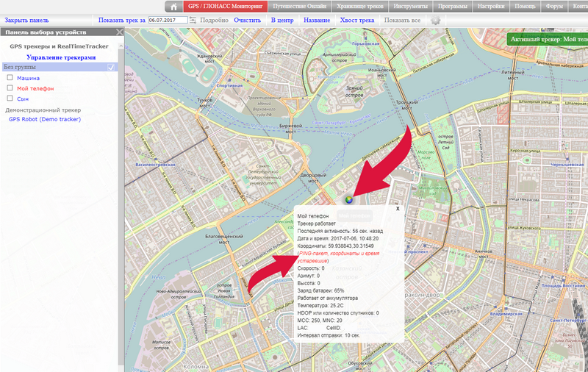Close the tracker info popup
This screenshot has width=588, height=372.
pyautogui.click(x=398, y=208)
